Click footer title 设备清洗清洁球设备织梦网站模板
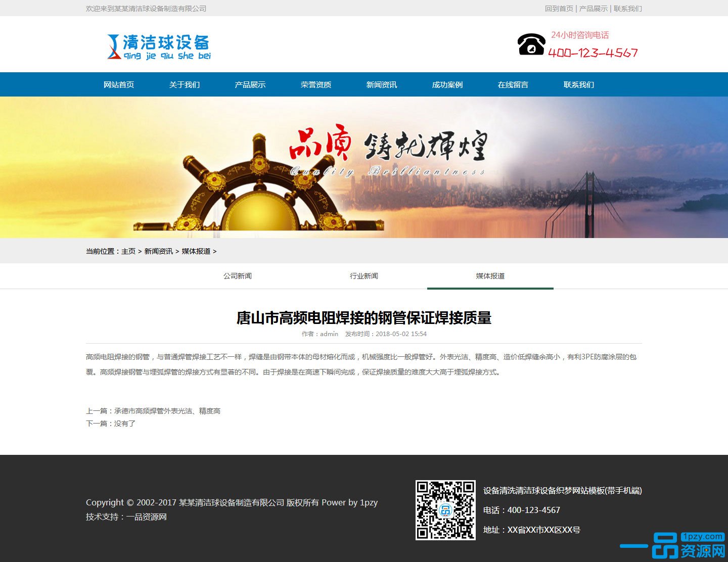 pos(563,490)
